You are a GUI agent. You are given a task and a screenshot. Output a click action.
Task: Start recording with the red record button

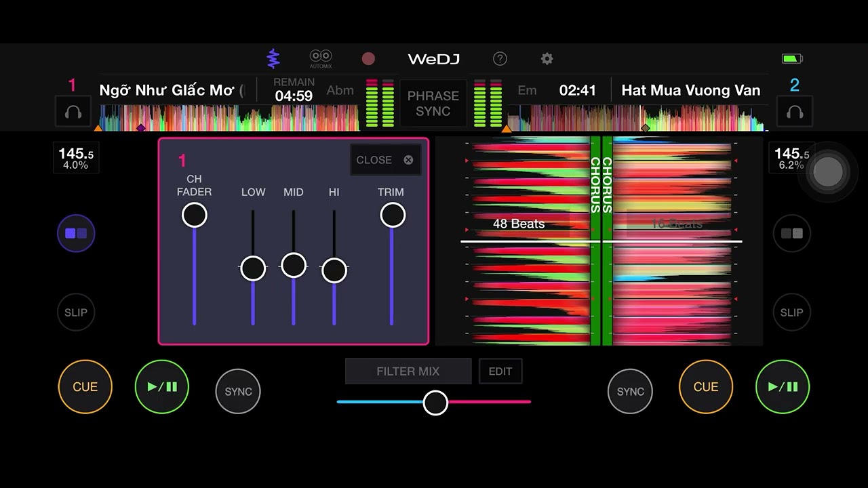pos(368,59)
